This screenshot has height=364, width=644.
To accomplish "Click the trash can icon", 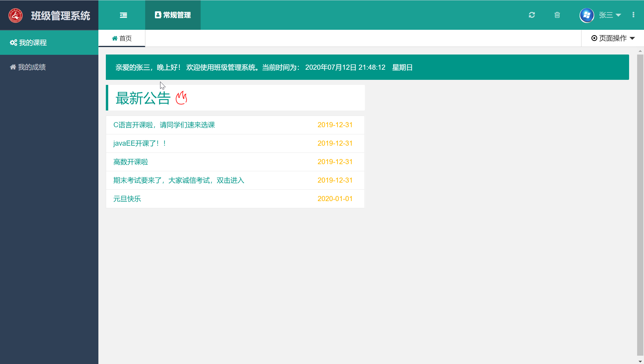I will tap(557, 15).
